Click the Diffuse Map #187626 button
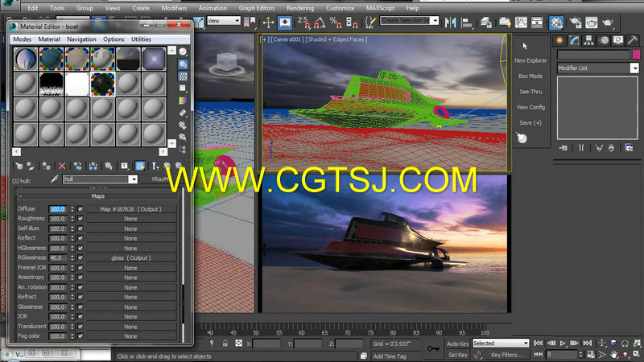The width and height of the screenshot is (644, 362). pos(130,209)
